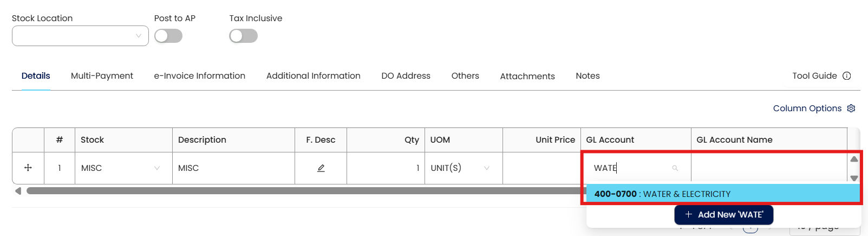
Task: Open the UNIT(S) UOM dropdown
Action: coord(486,168)
